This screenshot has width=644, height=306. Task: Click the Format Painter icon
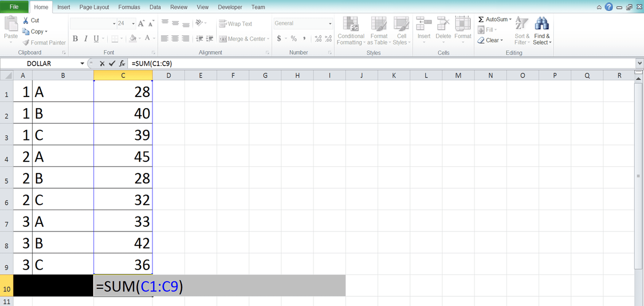point(26,42)
